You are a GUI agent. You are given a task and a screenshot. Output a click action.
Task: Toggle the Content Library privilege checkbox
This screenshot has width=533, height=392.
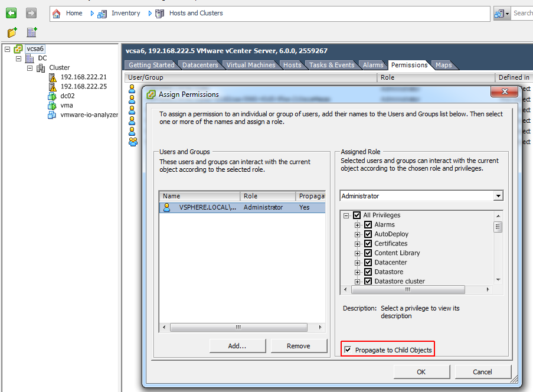click(x=368, y=253)
